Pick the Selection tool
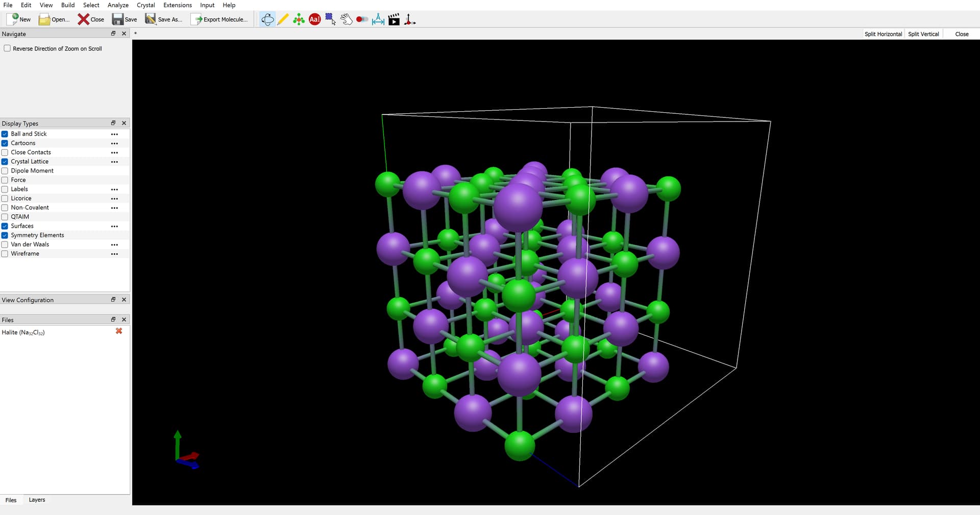This screenshot has height=515, width=980. pos(330,19)
